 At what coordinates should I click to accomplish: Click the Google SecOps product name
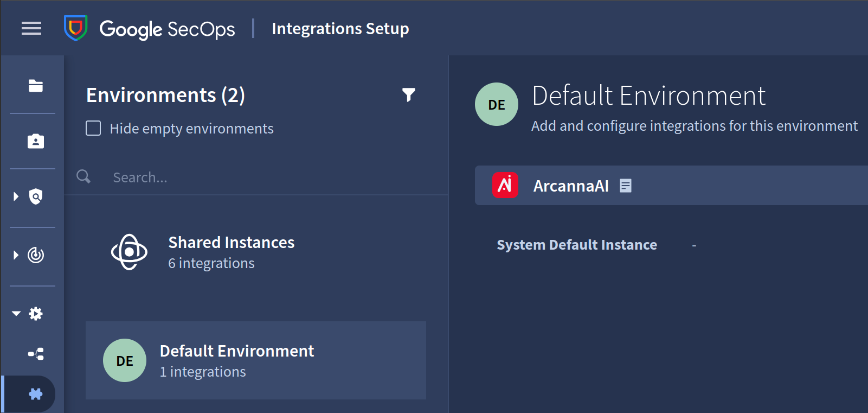(x=167, y=29)
